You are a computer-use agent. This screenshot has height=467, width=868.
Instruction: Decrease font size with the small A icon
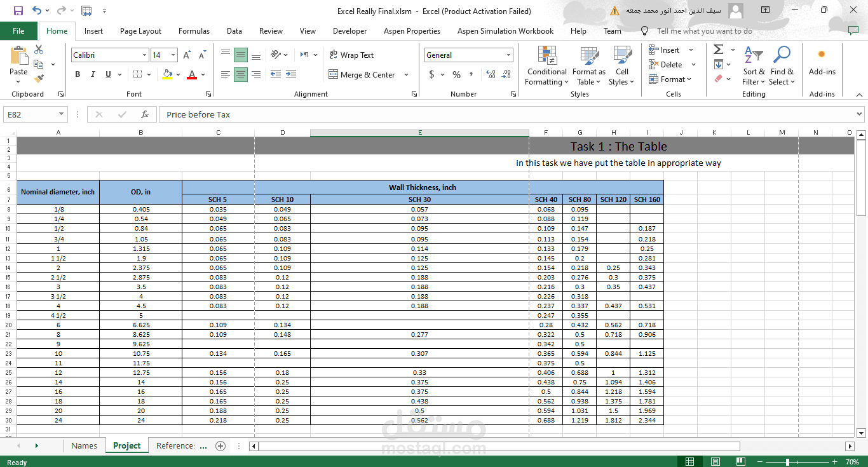point(201,55)
